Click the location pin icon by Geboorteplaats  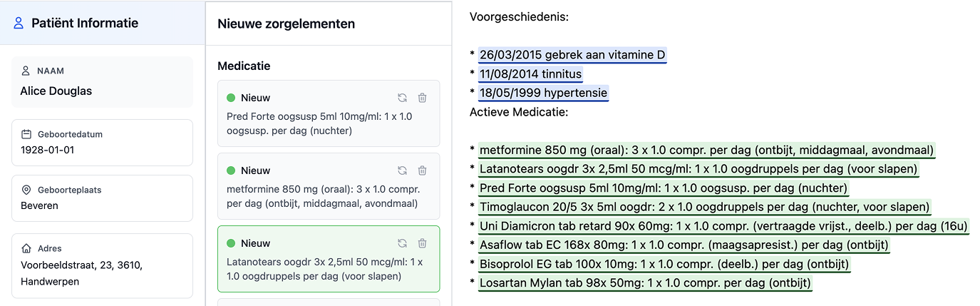click(x=26, y=190)
